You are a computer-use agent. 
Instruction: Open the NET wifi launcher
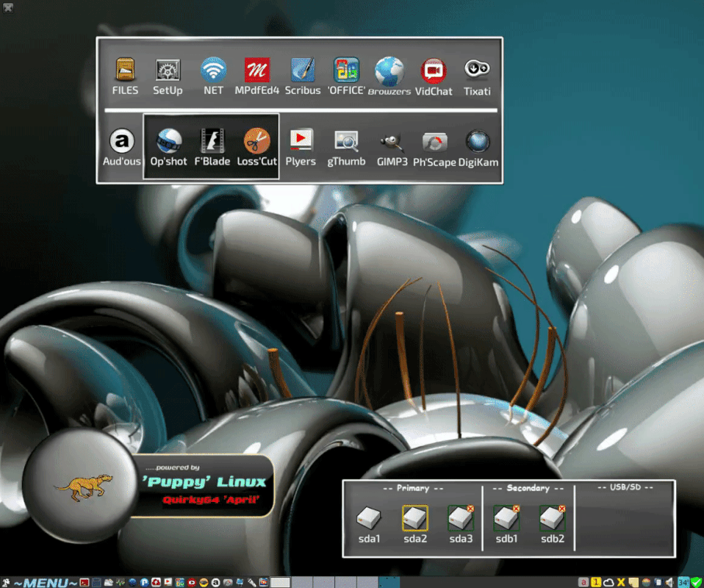pyautogui.click(x=213, y=70)
